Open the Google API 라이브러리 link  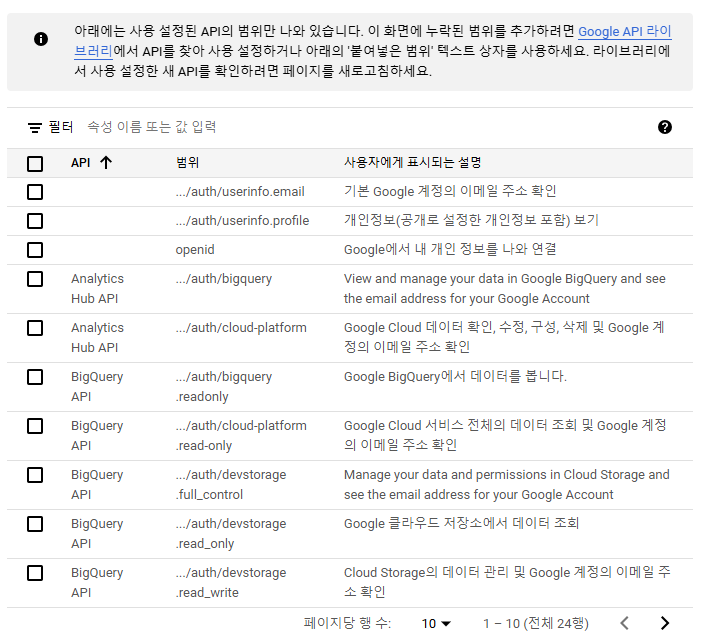[x=624, y=32]
